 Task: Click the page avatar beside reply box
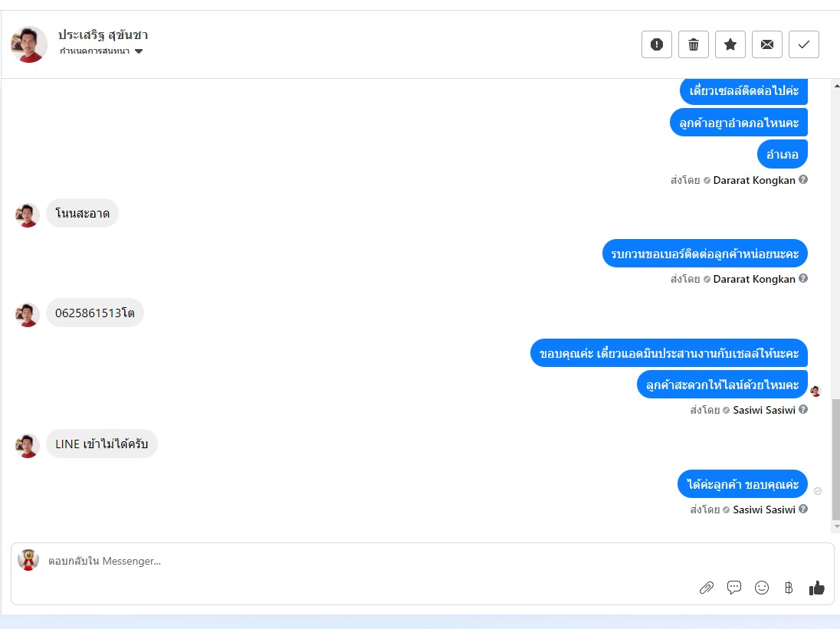(x=28, y=560)
